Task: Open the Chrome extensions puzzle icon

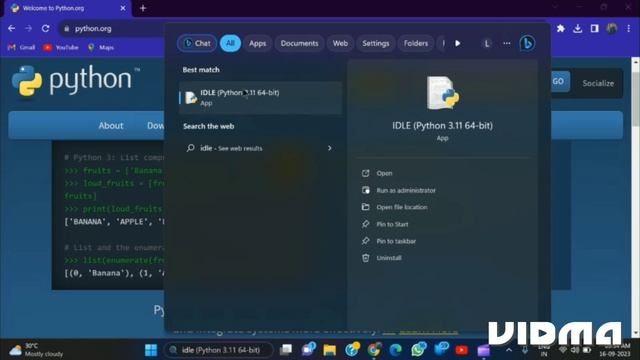Action: tap(561, 28)
